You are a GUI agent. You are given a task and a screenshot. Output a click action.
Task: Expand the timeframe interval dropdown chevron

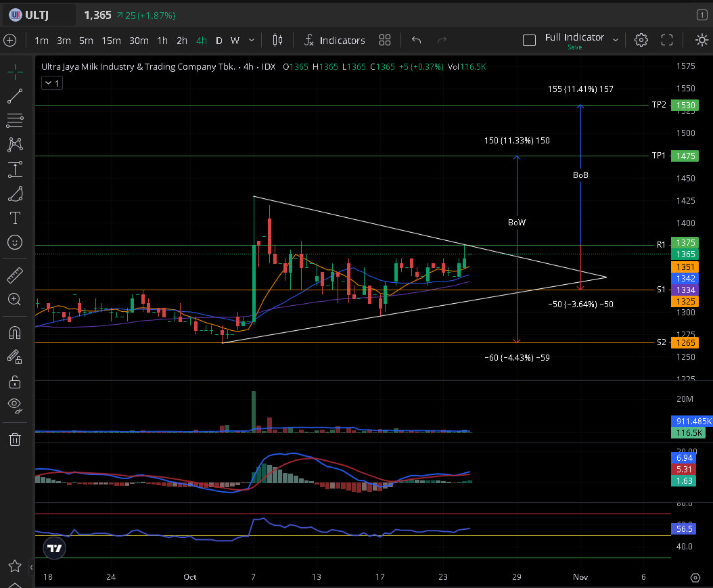pyautogui.click(x=252, y=40)
